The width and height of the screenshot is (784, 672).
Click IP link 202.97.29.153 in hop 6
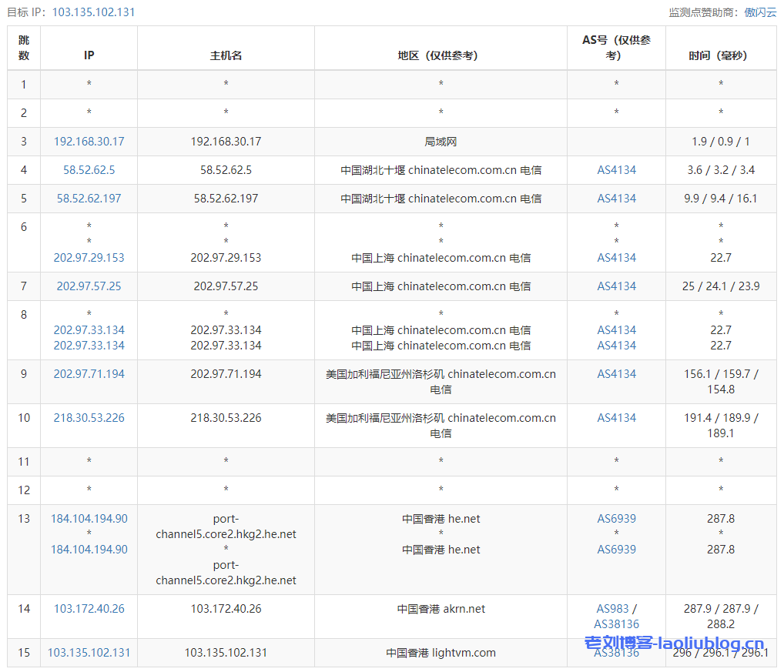pyautogui.click(x=89, y=258)
